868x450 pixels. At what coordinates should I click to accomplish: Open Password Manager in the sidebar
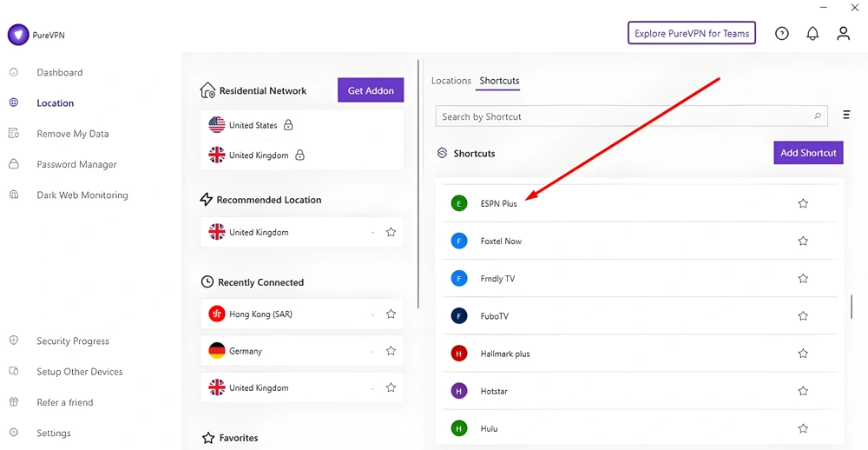(x=77, y=164)
